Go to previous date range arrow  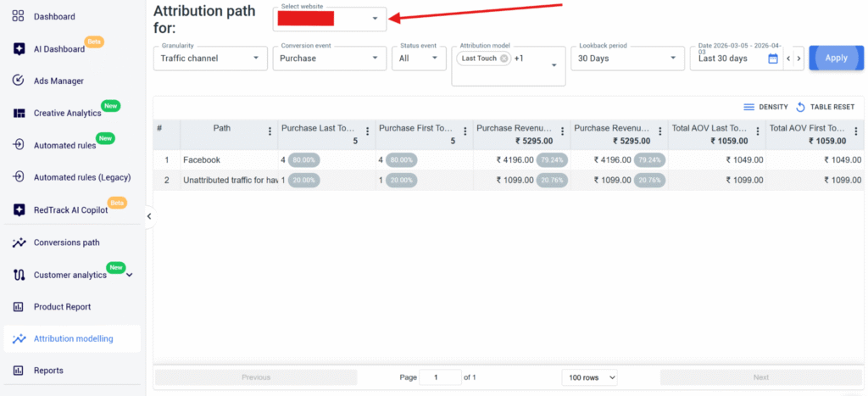(788, 59)
